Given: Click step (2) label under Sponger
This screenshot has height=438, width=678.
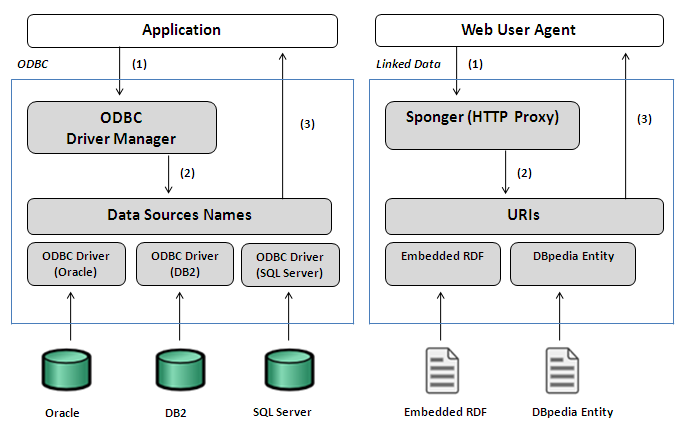Looking at the screenshot, I should pyautogui.click(x=524, y=173).
